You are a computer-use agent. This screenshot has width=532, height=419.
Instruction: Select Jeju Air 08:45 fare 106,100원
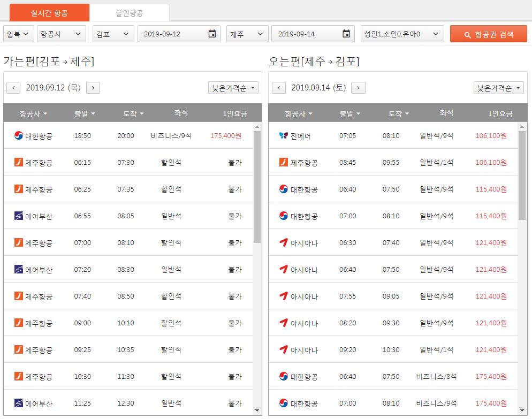pyautogui.click(x=491, y=163)
